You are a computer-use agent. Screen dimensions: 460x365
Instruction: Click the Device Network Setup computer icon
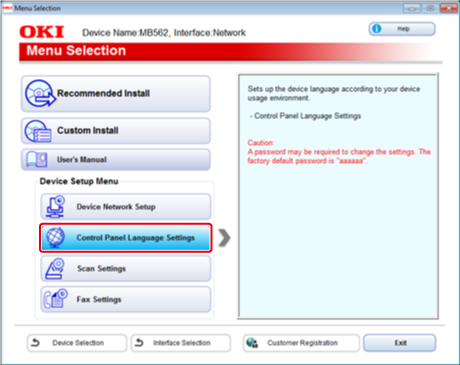[x=55, y=207]
